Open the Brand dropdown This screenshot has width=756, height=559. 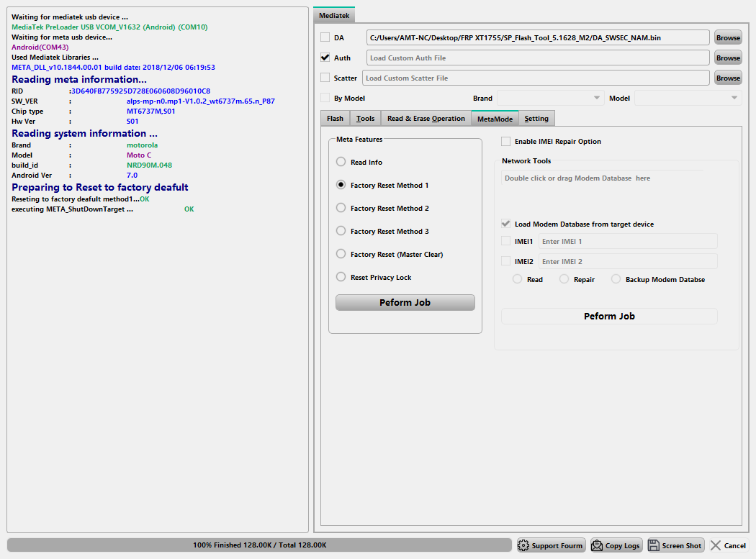tap(550, 98)
